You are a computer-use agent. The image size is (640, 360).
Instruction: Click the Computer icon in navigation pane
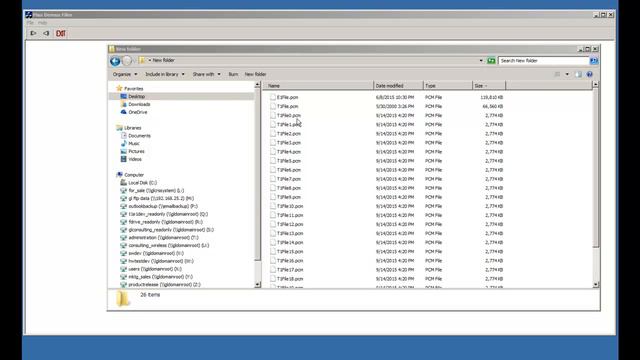[x=119, y=175]
